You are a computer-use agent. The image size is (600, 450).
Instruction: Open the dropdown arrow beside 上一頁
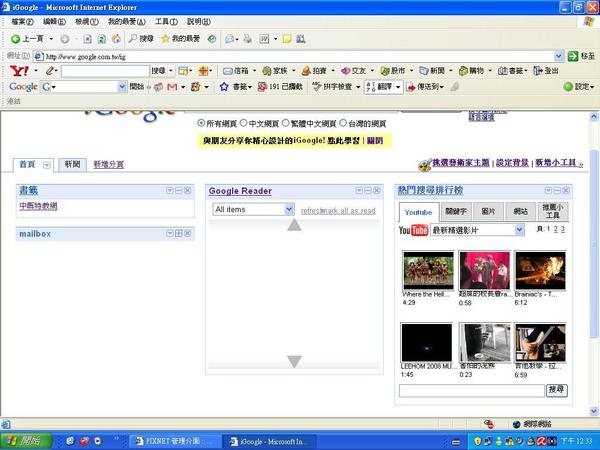51,39
